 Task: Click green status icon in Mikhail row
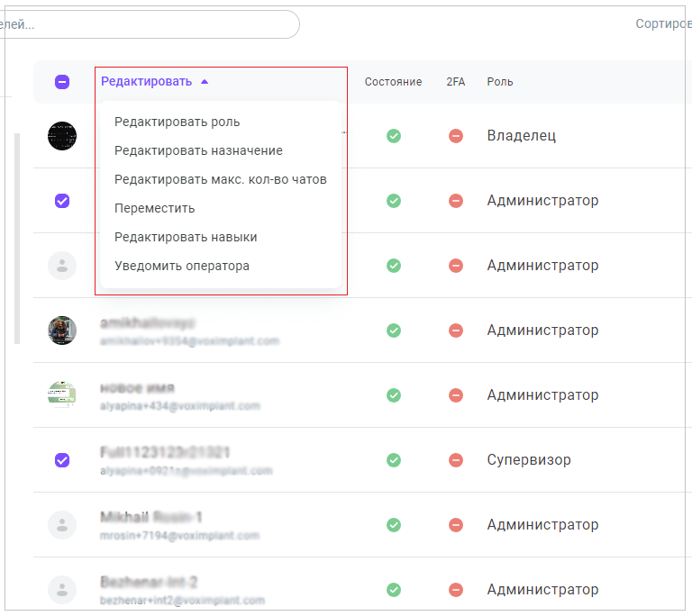tap(394, 525)
